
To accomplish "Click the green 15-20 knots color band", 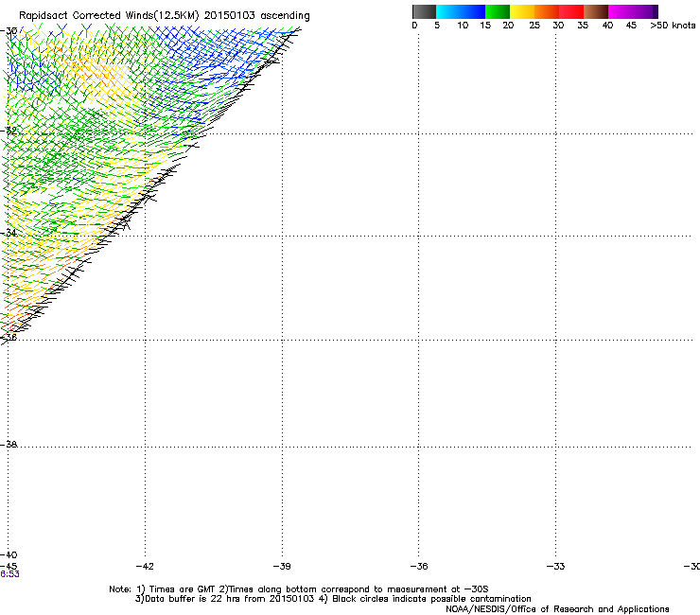I will (498, 11).
